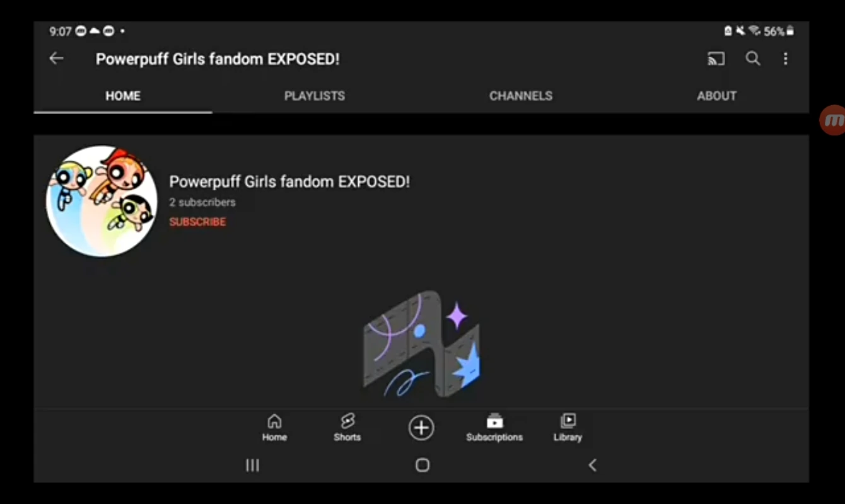Open Subscriptions in bottom navigation
Viewport: 845px width, 504px height.
(494, 428)
